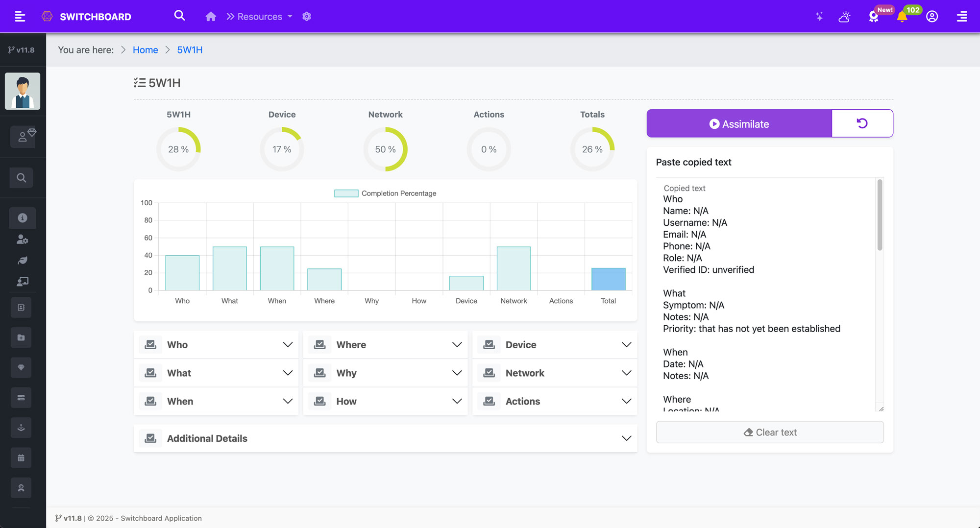Open the sidebar calendar icon
Viewport: 980px width, 528px height.
(x=21, y=458)
